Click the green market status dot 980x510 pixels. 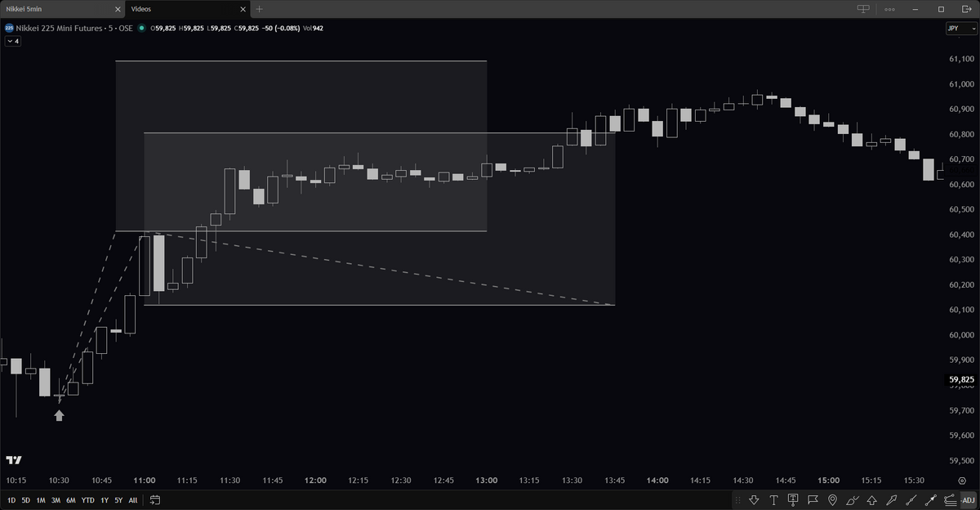coord(141,28)
